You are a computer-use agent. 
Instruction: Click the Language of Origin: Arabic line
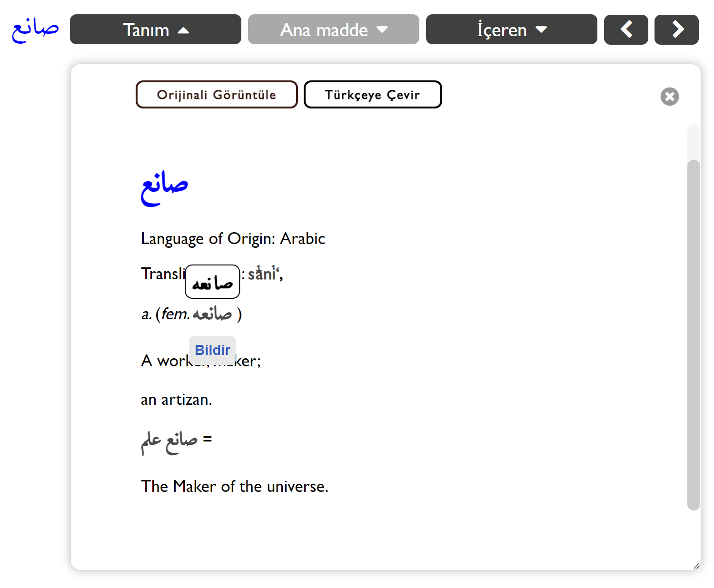[233, 238]
